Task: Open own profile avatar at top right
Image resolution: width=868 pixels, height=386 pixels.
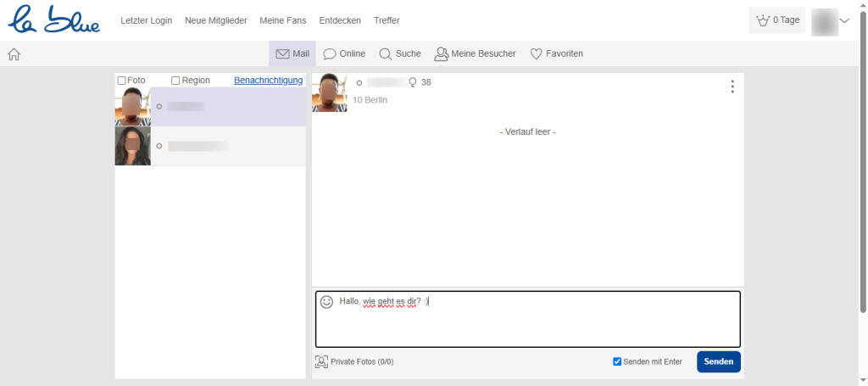Action: point(825,22)
